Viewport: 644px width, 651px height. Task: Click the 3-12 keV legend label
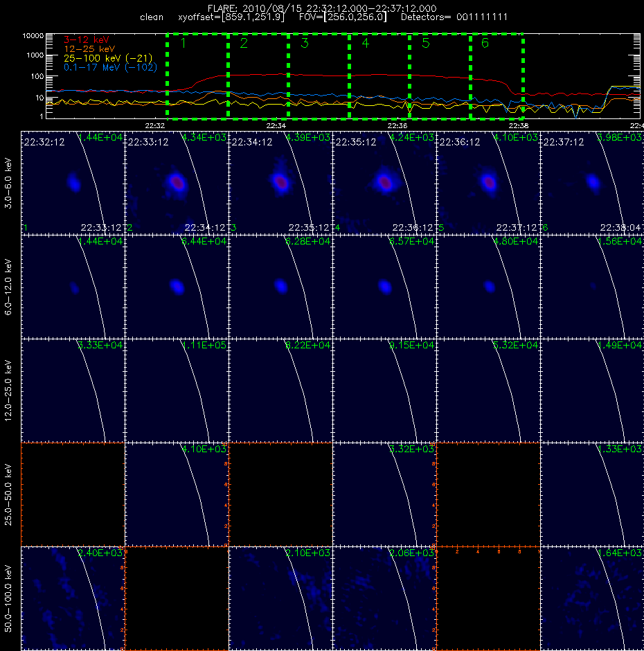click(87, 40)
